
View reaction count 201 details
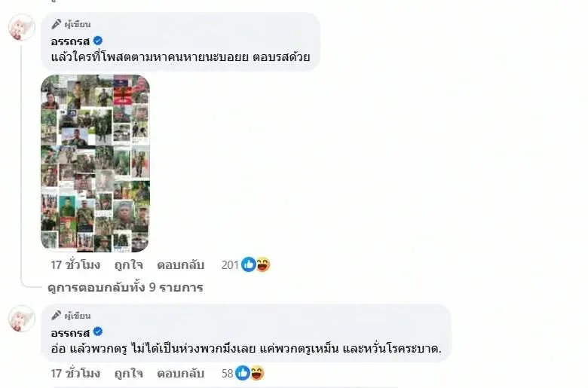coord(230,265)
